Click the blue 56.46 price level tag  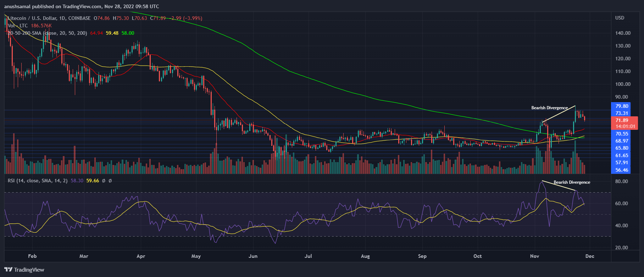click(621, 170)
